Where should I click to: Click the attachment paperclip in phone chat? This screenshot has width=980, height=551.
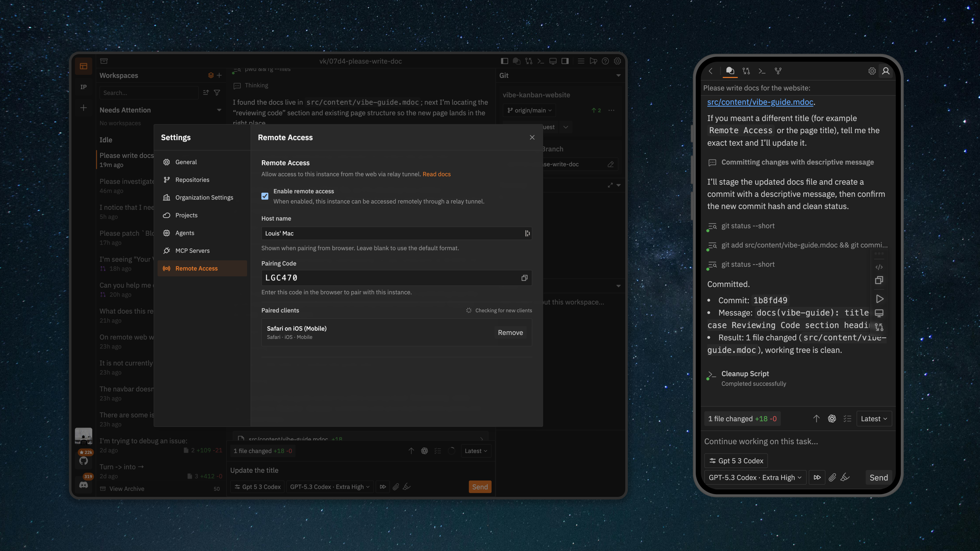coord(832,477)
